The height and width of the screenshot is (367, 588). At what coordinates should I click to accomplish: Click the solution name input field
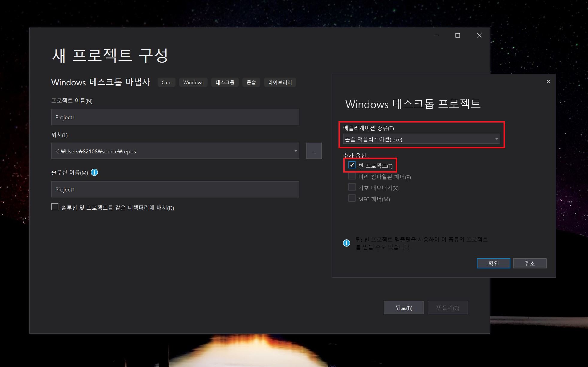175,189
